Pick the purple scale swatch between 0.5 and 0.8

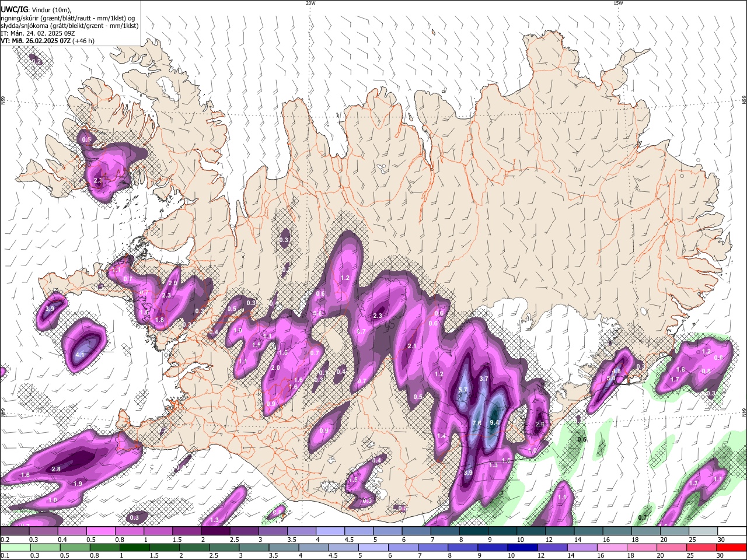point(100,531)
